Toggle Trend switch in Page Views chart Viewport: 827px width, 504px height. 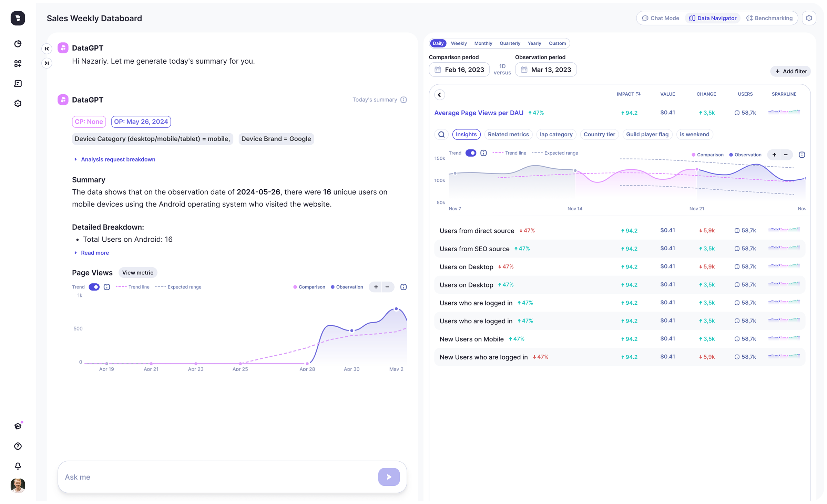[x=94, y=287]
